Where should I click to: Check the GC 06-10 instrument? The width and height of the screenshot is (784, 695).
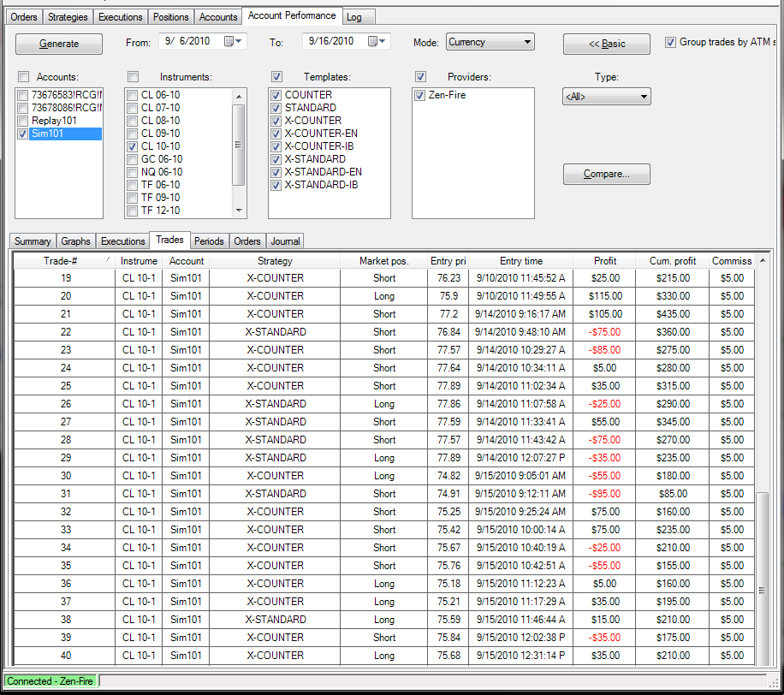point(132,159)
